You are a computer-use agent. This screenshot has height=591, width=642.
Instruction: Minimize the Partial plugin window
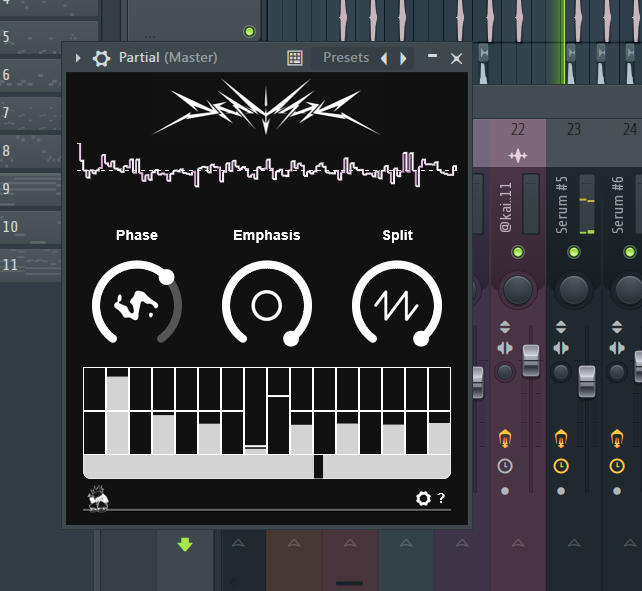coord(432,56)
